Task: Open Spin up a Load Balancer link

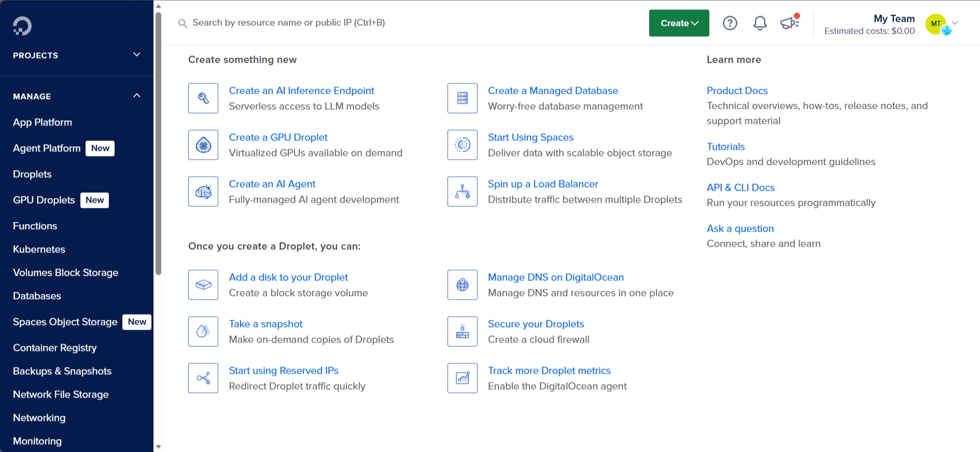Action: [543, 184]
